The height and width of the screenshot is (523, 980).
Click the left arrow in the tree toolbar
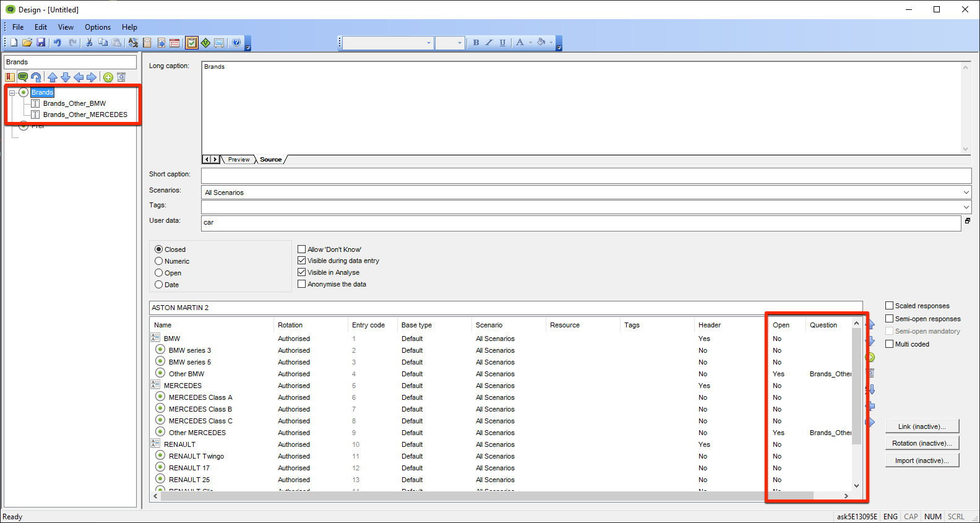(x=79, y=77)
